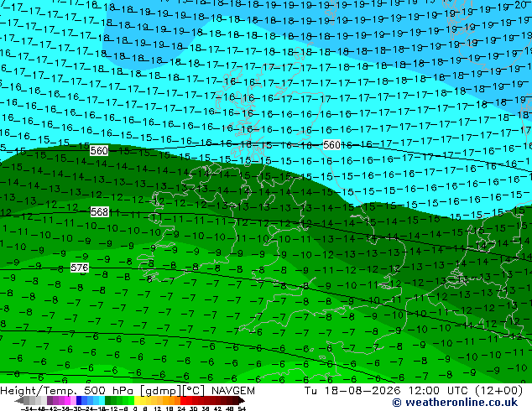Screen dimensions: 532x411
Task: Pick the dark green legend swatch above -18
Action: tap(108, 400)
